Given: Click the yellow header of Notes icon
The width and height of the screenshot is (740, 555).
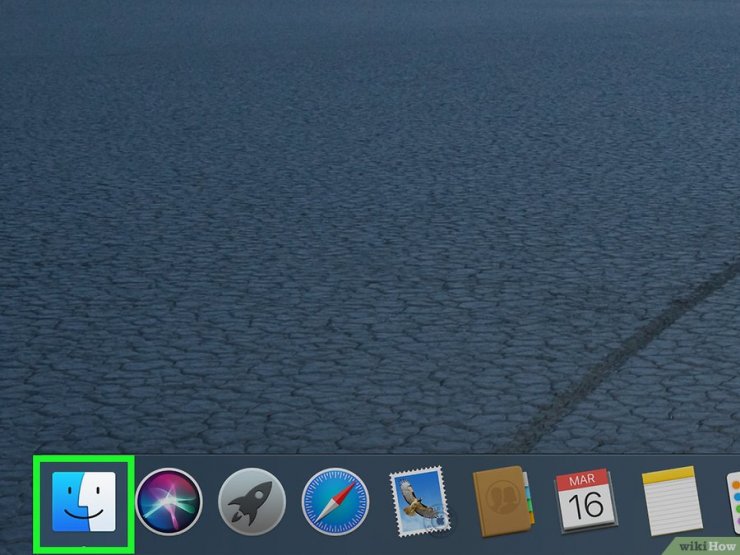Looking at the screenshot, I should 671,479.
